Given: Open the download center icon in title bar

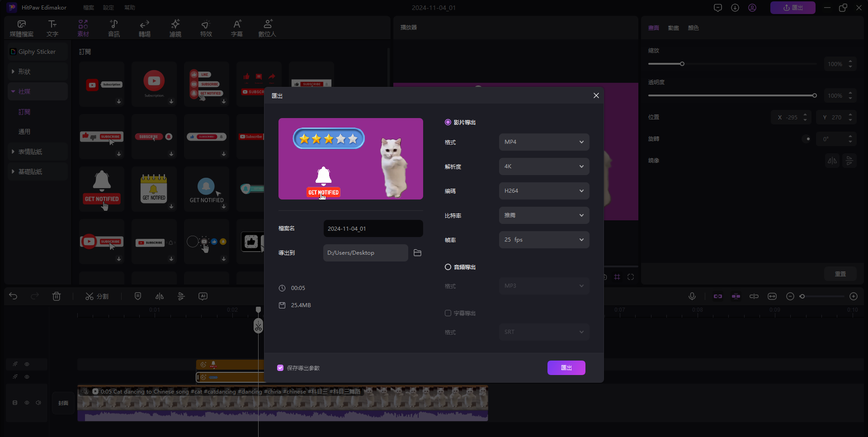Looking at the screenshot, I should tap(735, 8).
